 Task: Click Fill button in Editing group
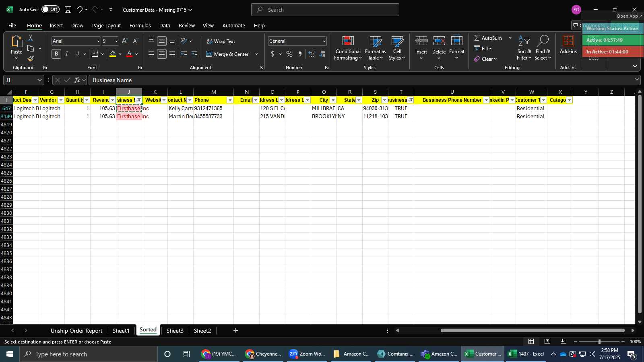pos(483,48)
